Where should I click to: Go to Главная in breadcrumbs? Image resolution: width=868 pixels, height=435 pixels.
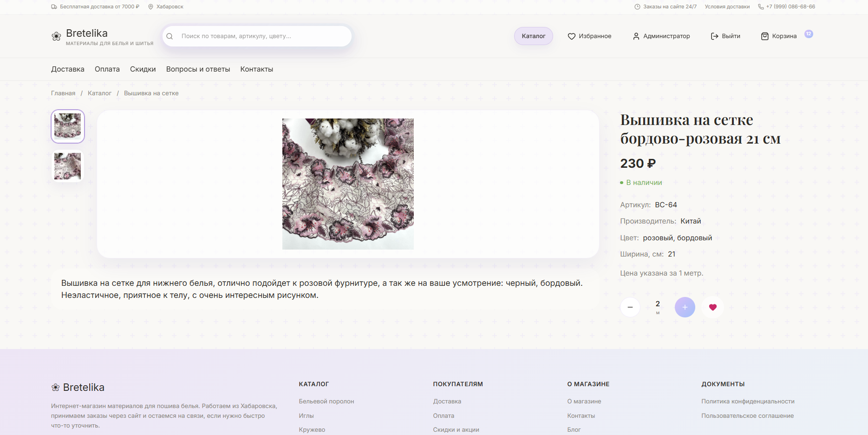(x=63, y=93)
